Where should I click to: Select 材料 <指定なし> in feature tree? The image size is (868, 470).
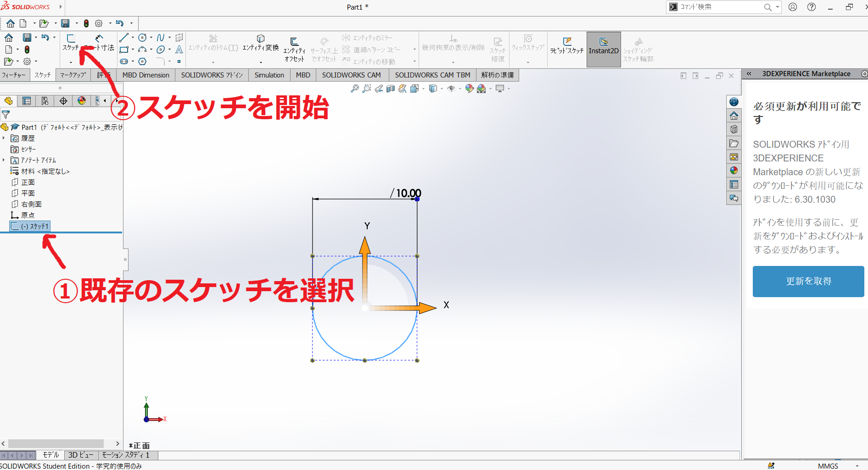[40, 171]
